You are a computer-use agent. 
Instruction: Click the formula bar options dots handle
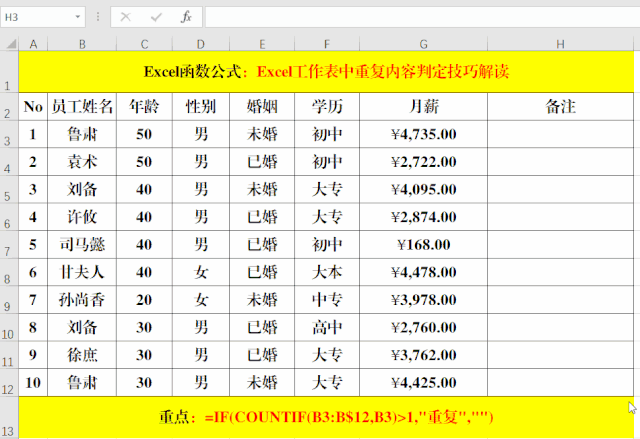[98, 17]
